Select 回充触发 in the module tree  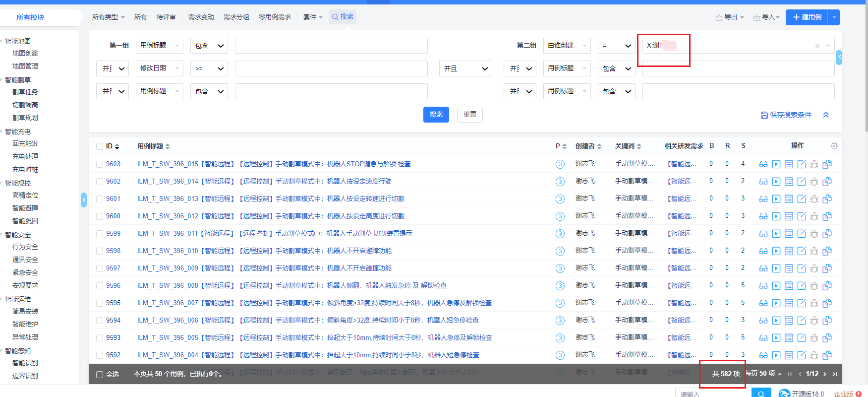(25, 143)
